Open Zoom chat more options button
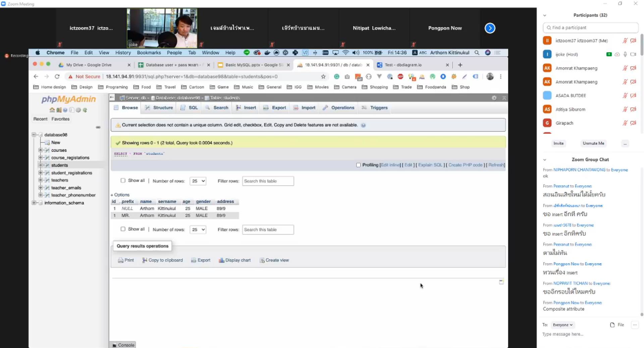The width and height of the screenshot is (644, 348). tap(635, 325)
